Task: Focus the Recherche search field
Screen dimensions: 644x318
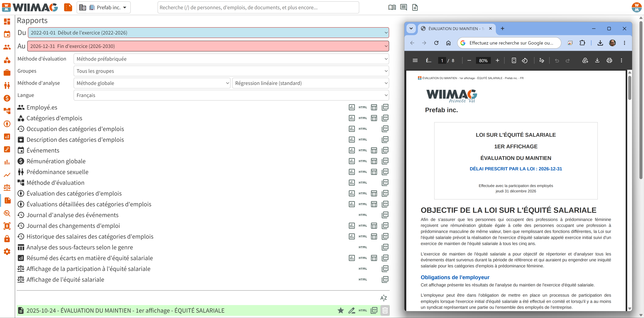Action: 258,8
